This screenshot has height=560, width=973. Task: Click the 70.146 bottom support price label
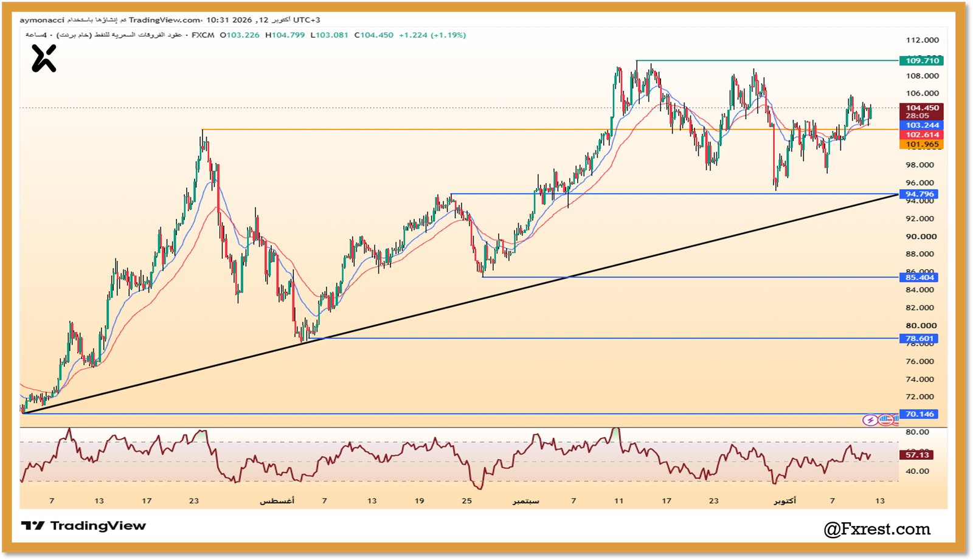tap(919, 414)
